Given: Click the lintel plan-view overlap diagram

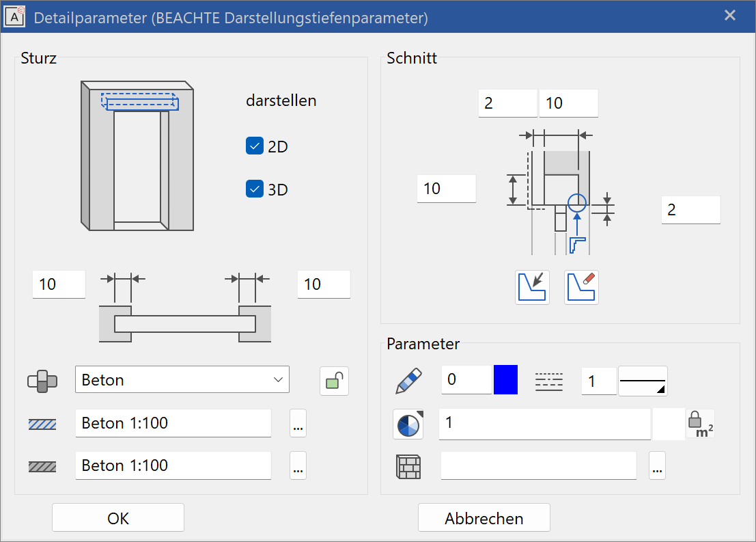Looking at the screenshot, I should click(x=184, y=308).
